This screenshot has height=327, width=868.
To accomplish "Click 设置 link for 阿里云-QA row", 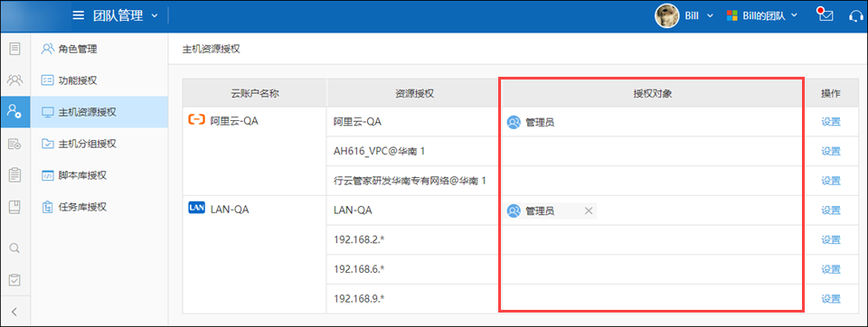I will click(x=830, y=122).
